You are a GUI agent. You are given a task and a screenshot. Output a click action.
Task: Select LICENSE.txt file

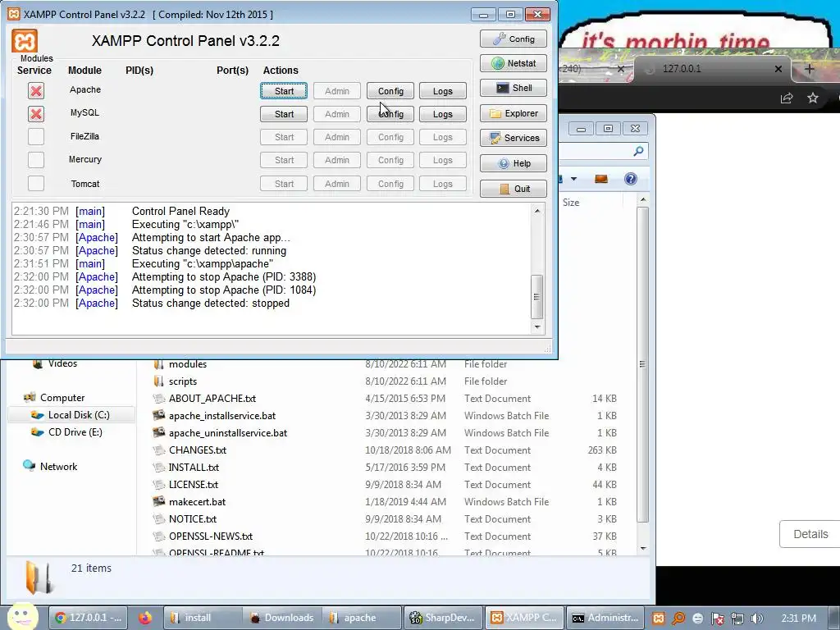(194, 484)
